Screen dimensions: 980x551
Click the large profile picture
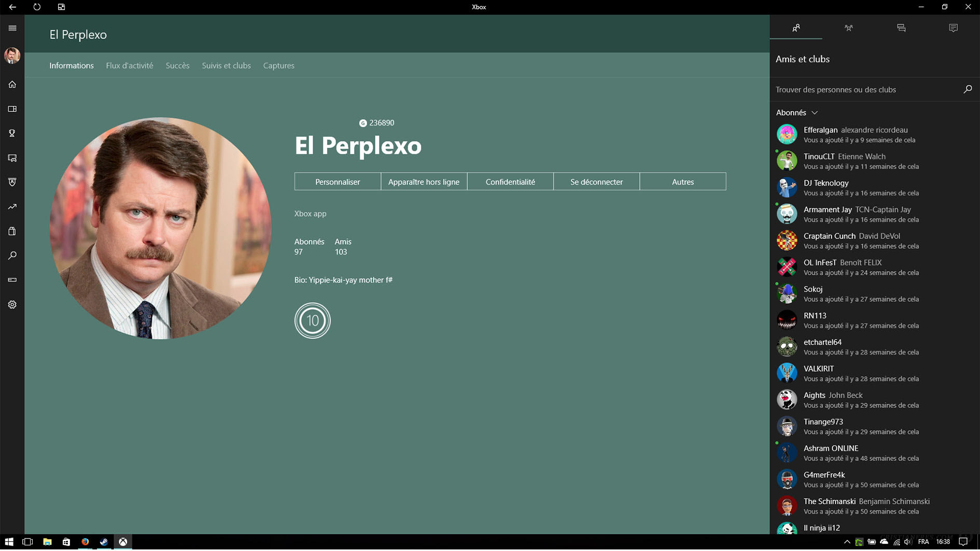[x=160, y=228]
